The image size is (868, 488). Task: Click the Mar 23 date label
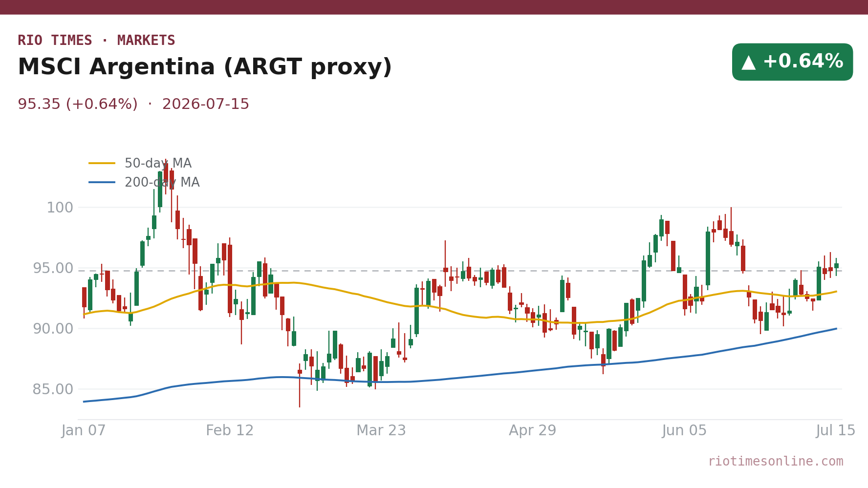(x=381, y=431)
